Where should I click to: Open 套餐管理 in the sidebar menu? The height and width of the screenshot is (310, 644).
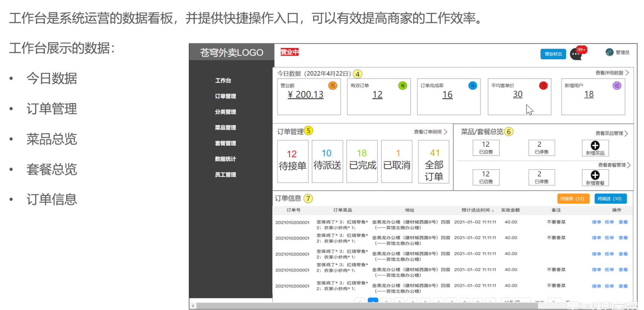[x=225, y=143]
